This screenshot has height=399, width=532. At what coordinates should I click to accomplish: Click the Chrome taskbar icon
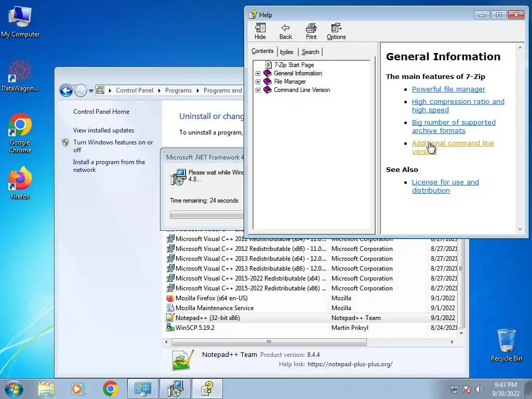[x=110, y=389]
